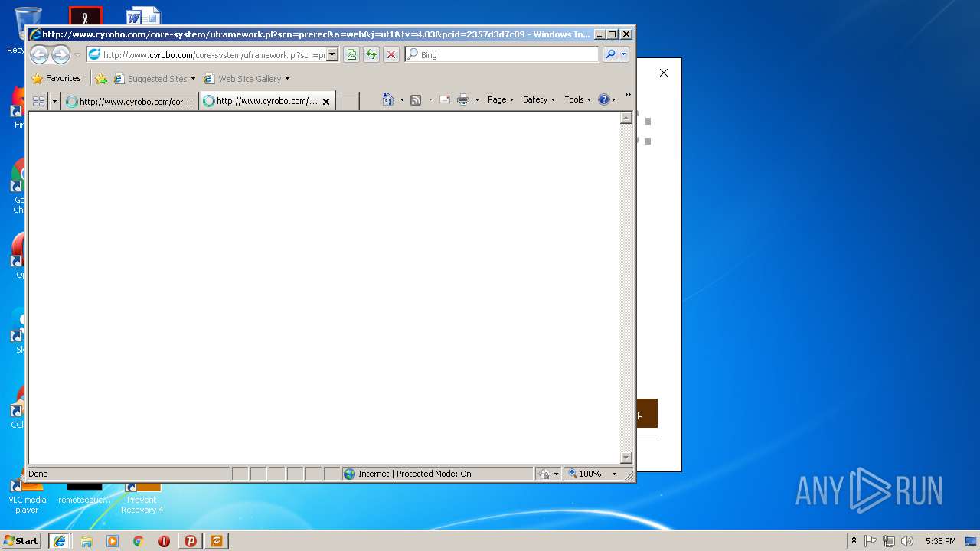Open the Tools menu
Viewport: 980px width, 551px height.
[578, 99]
